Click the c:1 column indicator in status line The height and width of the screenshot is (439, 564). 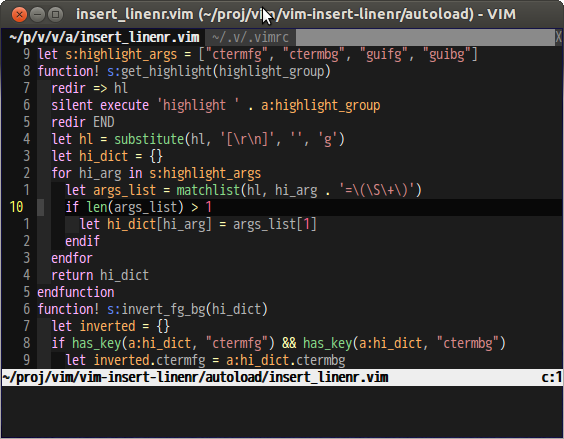coord(551,377)
